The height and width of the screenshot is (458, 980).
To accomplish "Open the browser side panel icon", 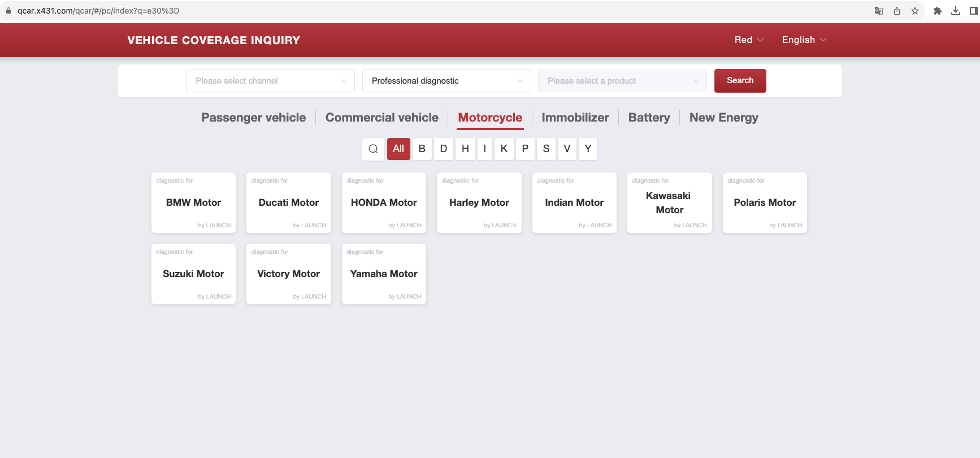I will (974, 11).
